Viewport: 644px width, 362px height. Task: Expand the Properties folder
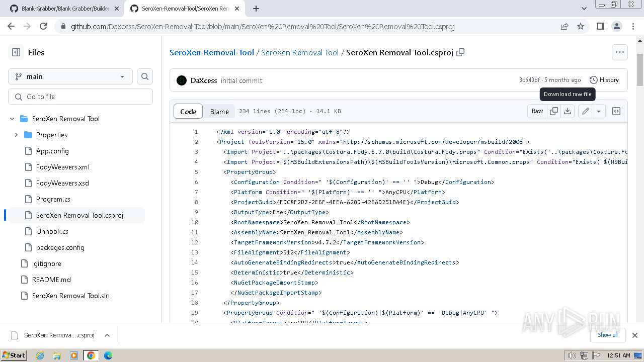click(16, 135)
